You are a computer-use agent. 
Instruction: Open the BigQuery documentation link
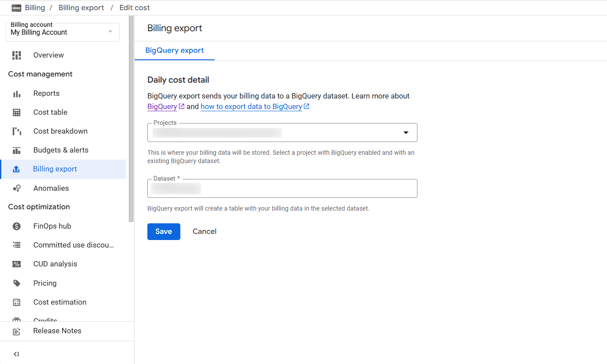tap(162, 107)
